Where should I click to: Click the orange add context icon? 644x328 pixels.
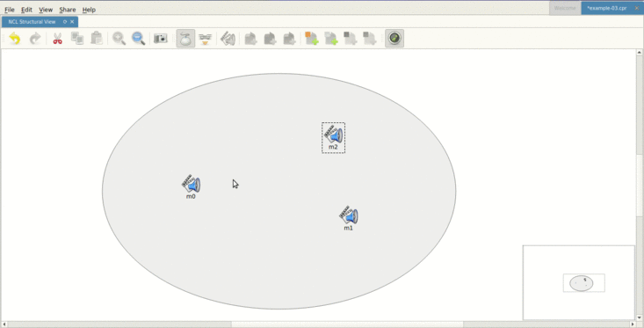311,39
